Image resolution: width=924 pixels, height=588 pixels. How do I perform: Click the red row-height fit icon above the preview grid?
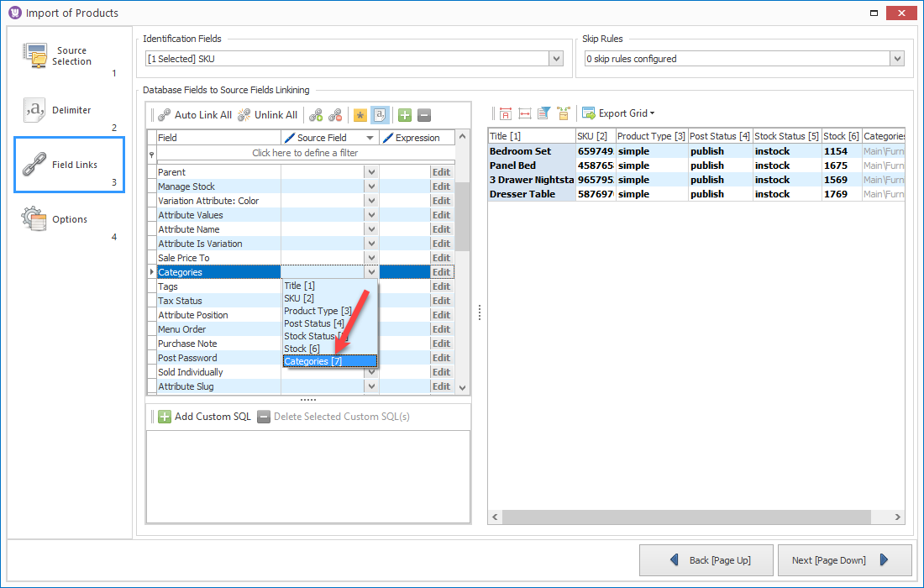point(505,113)
